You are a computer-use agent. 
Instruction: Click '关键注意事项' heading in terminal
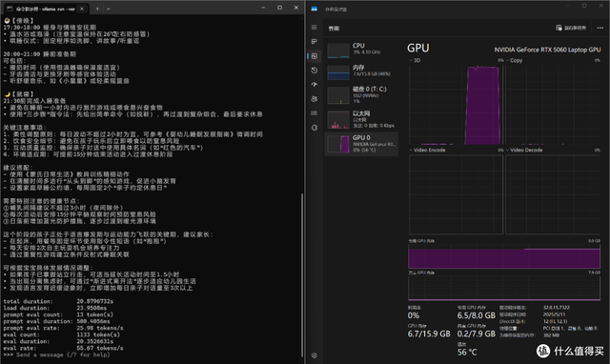click(x=25, y=128)
